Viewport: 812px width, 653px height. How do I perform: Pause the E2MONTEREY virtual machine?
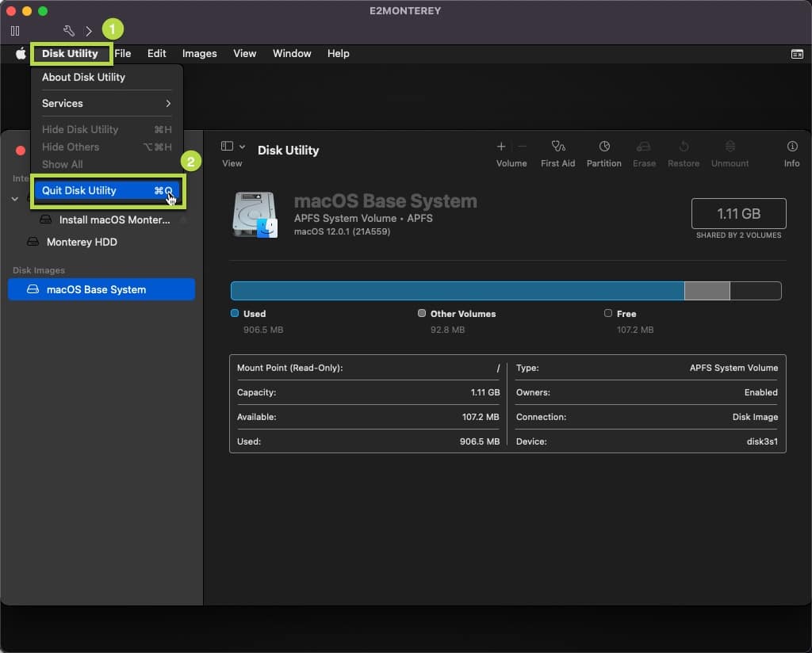pyautogui.click(x=15, y=31)
